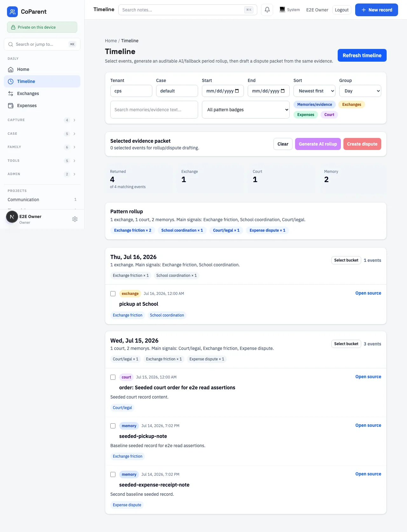Click the System theme monitor icon
The width and height of the screenshot is (407, 532).
(x=282, y=10)
